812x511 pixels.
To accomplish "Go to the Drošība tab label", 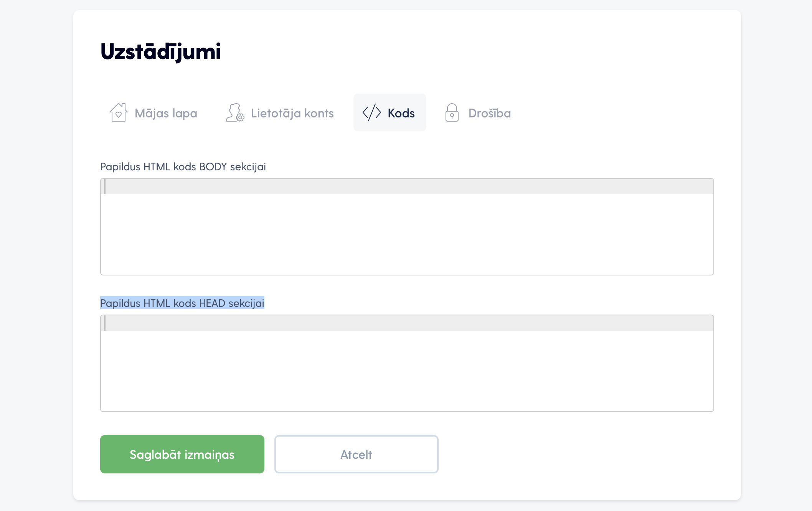I will point(490,113).
